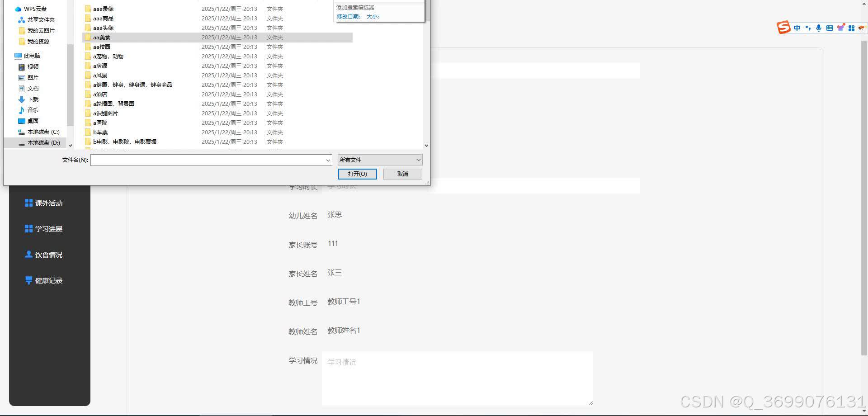The image size is (868, 416).
Task: Click the 幼儿姓名 value 张思
Action: pyautogui.click(x=335, y=215)
